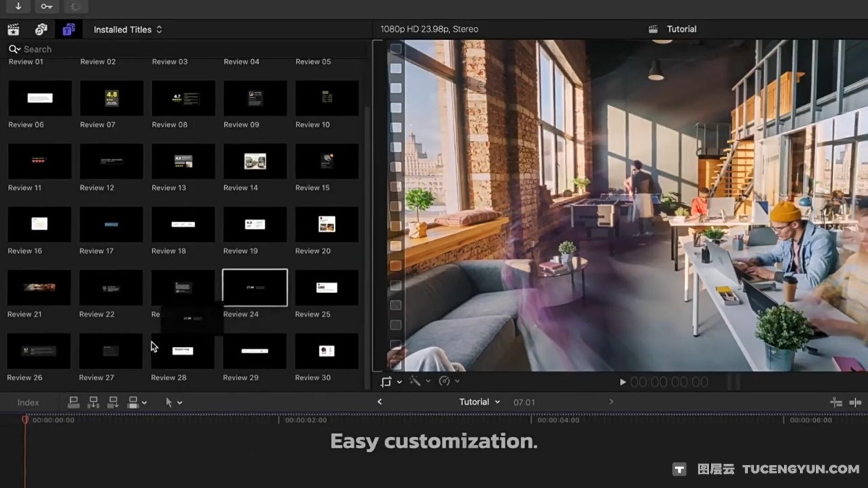Open the Transform options chevron
The width and height of the screenshot is (868, 488).
[x=399, y=382]
